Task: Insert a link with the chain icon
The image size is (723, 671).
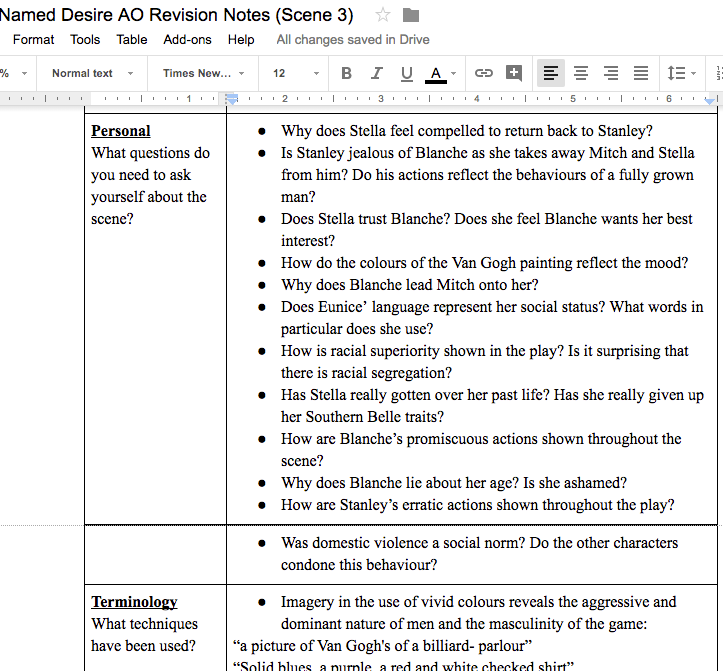Action: [x=484, y=73]
